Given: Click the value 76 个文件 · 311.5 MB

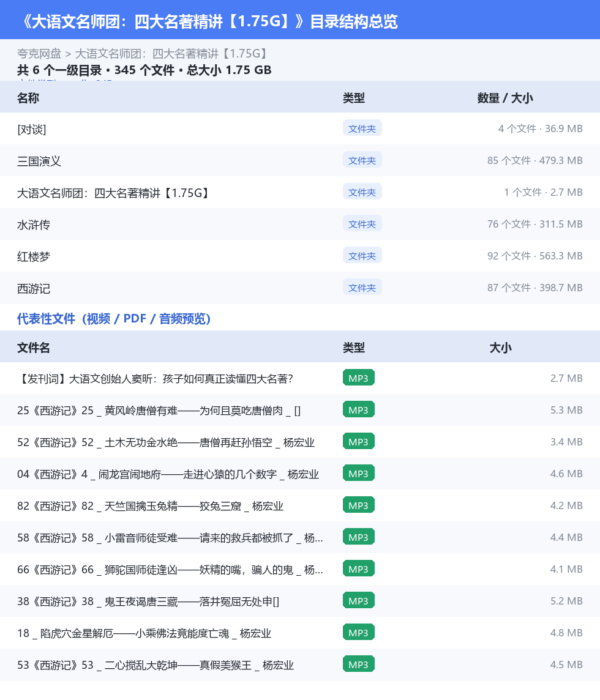Looking at the screenshot, I should (x=534, y=224).
